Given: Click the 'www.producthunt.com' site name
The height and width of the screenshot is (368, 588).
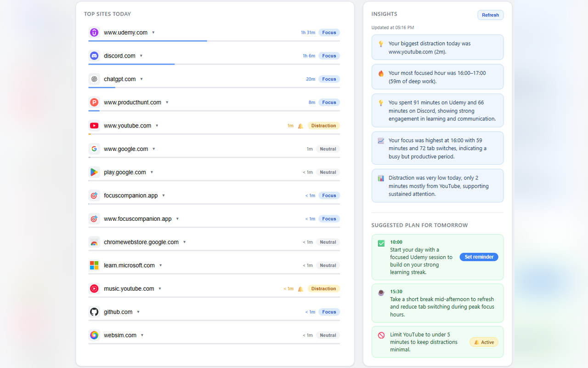Looking at the screenshot, I should [132, 103].
